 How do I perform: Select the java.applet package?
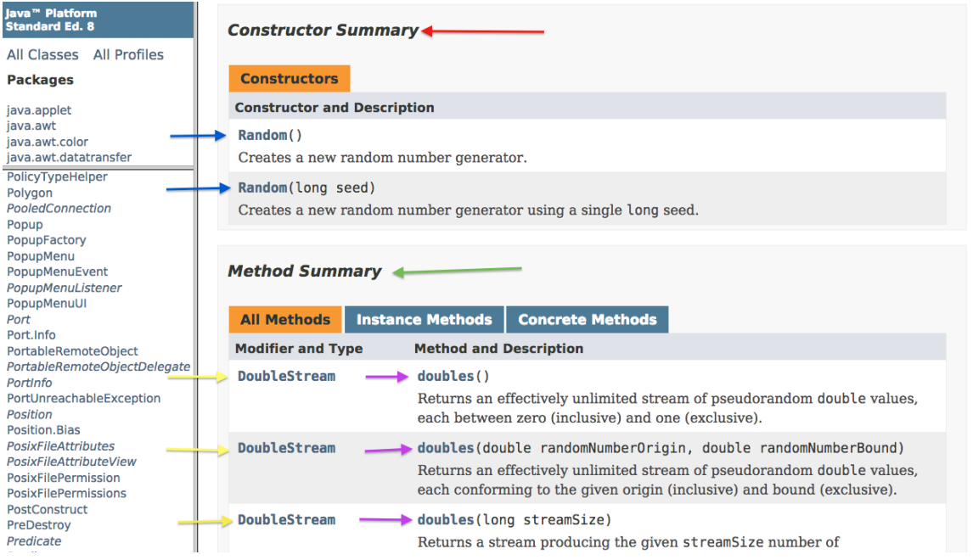39,110
